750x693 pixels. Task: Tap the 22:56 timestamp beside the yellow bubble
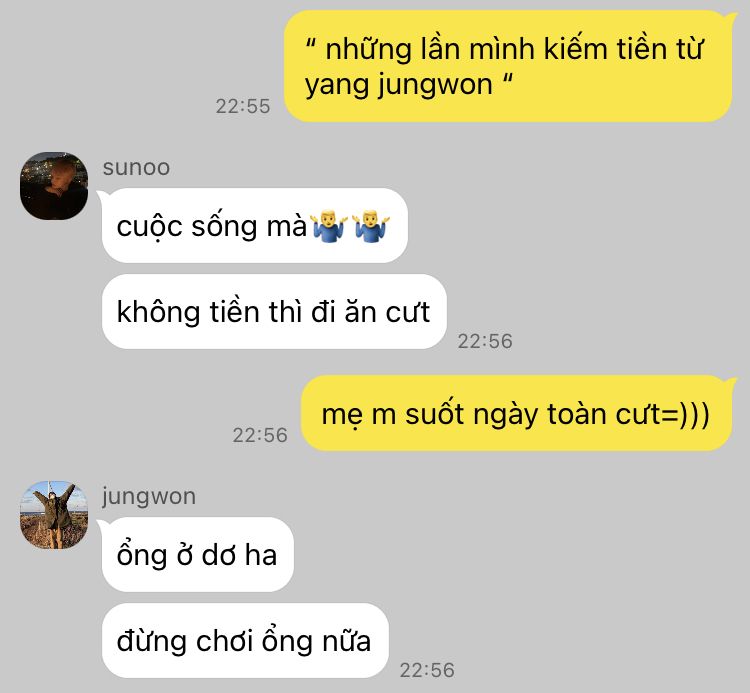coord(260,435)
